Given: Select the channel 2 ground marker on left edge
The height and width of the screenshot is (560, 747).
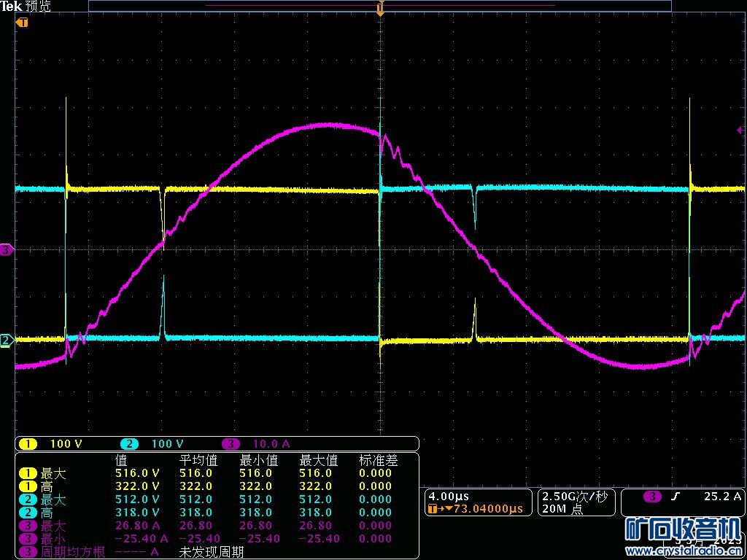Looking at the screenshot, I should coord(7,341).
